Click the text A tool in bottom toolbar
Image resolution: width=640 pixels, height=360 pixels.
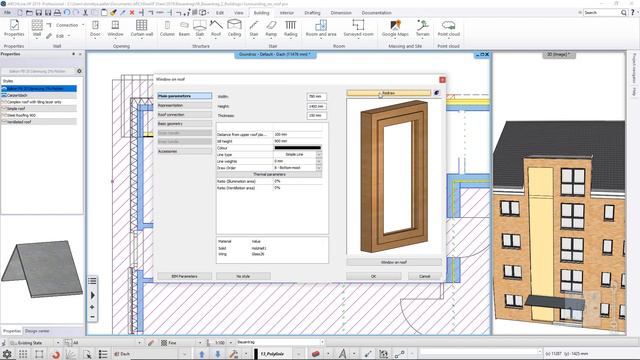tap(342, 354)
